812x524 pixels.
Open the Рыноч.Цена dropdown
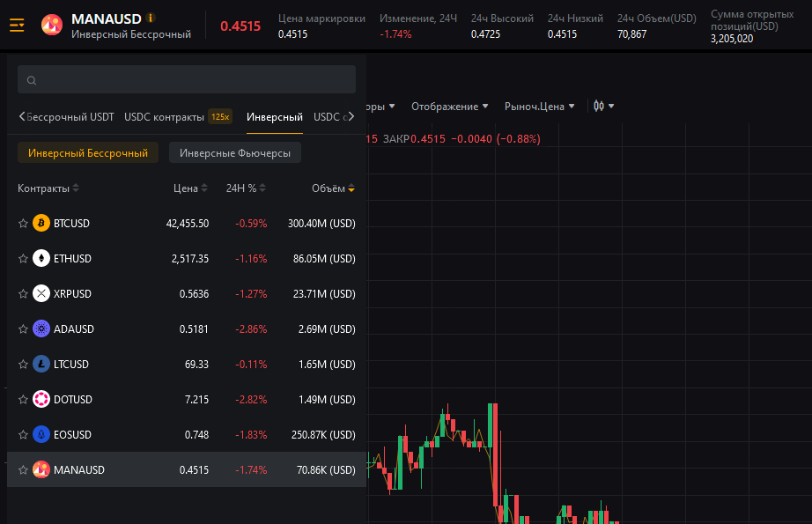point(539,107)
